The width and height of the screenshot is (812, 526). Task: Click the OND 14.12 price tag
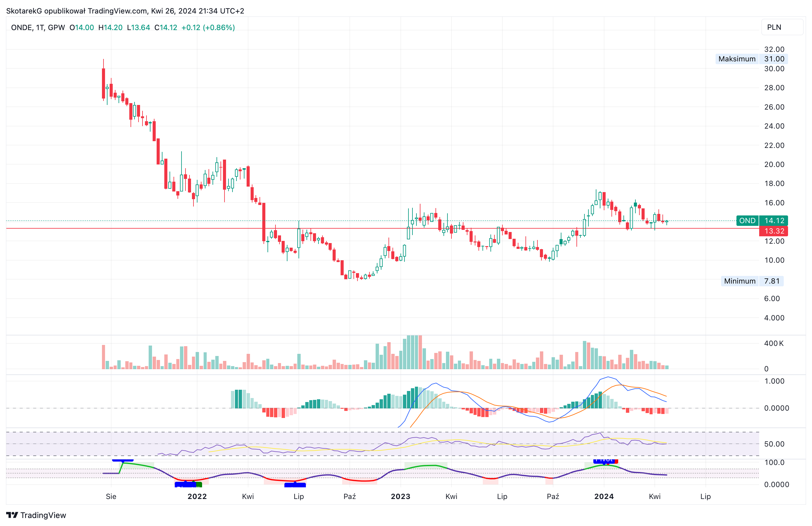[762, 221]
